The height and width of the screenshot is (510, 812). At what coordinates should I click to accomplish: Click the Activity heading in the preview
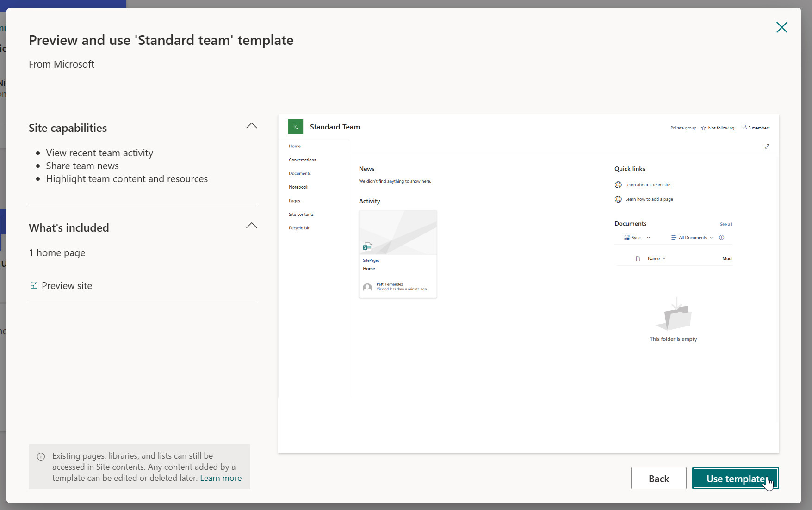pyautogui.click(x=369, y=201)
